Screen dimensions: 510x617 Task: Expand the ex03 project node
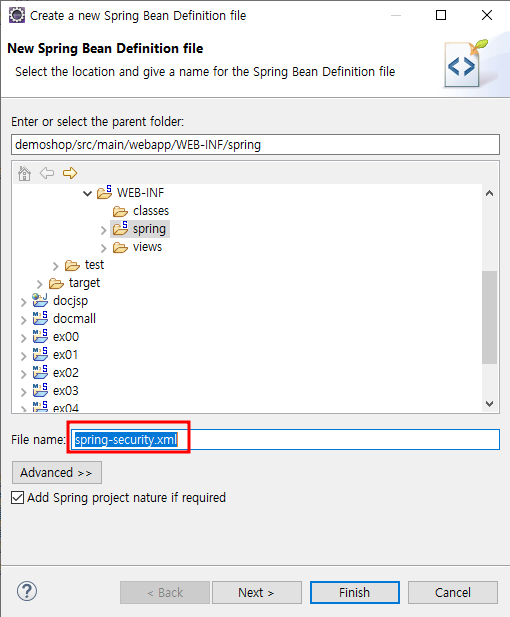coord(24,392)
